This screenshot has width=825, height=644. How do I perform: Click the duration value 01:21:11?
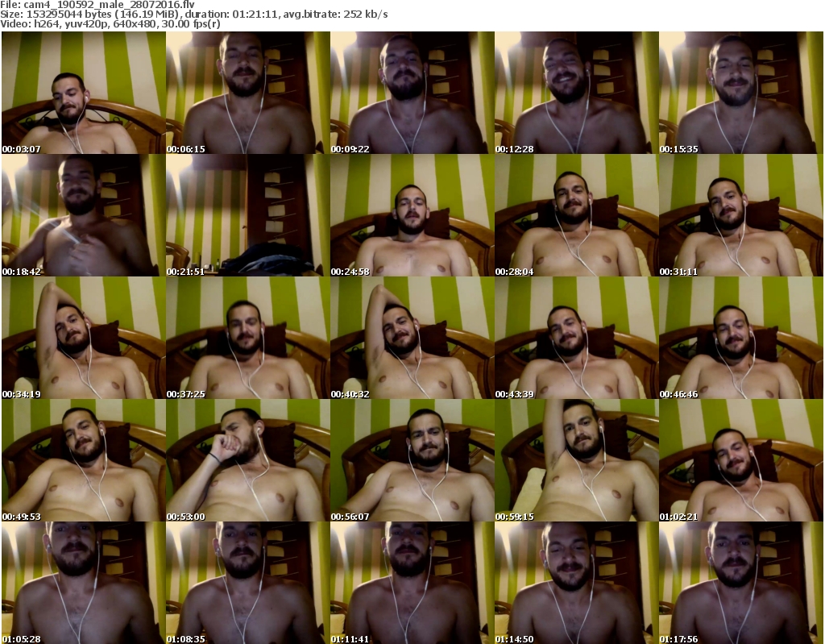click(255, 15)
